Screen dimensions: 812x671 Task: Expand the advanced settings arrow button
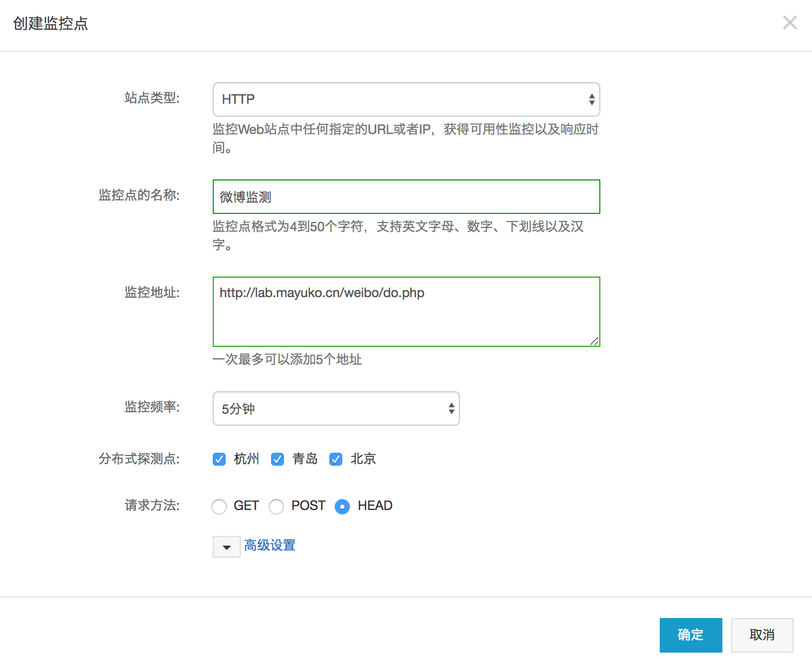(x=227, y=547)
